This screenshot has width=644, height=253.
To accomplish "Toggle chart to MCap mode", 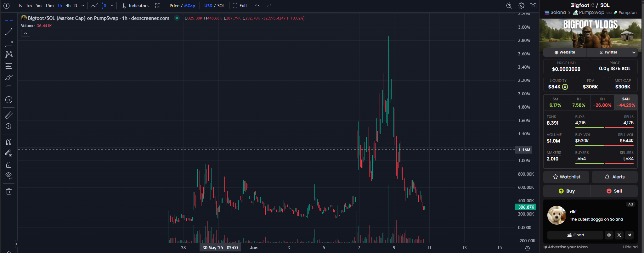I will (190, 6).
